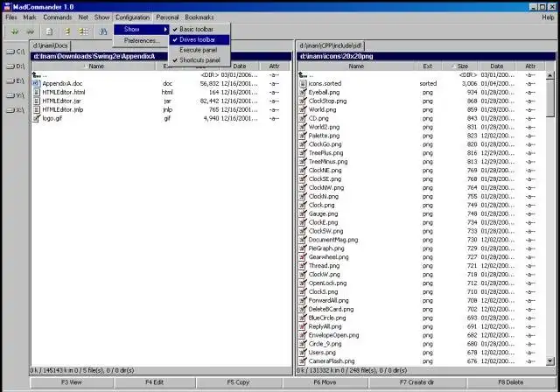The height and width of the screenshot is (392, 560).
Task: Click the right panel scrollbar thumb
Action: [550, 98]
